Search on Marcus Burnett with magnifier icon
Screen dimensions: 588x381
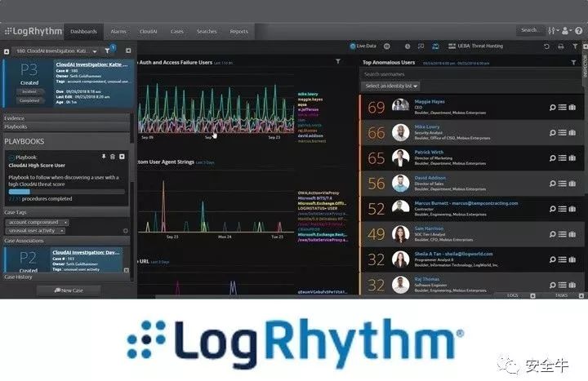552,209
